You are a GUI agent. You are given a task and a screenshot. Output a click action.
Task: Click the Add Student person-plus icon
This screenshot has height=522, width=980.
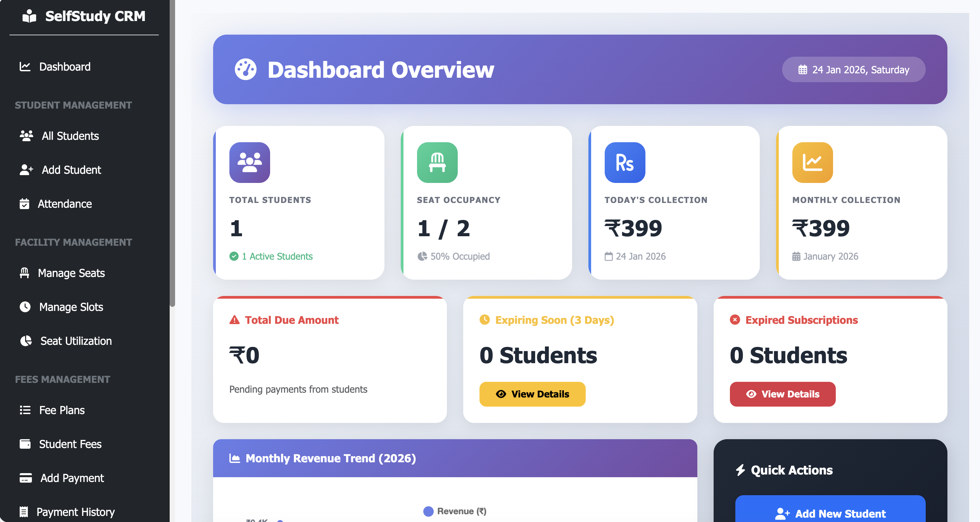(26, 170)
